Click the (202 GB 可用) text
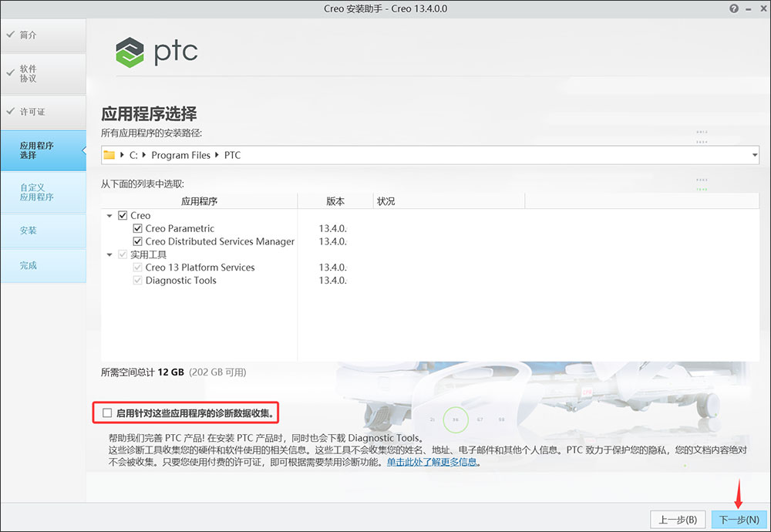Screen dimensions: 771x532 click(x=218, y=372)
